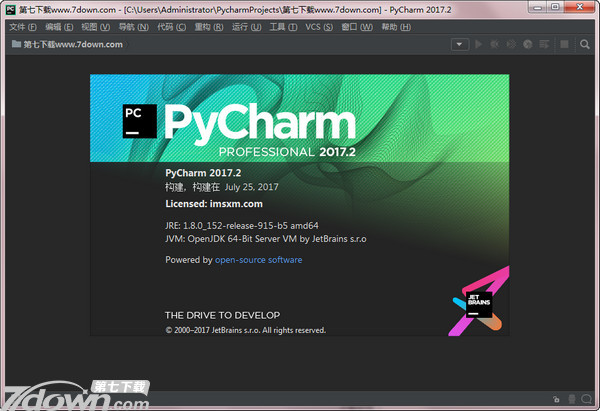Toggle the read-only lock icon in status bar
Viewport: 600px width, 411px height.
pyautogui.click(x=556, y=399)
